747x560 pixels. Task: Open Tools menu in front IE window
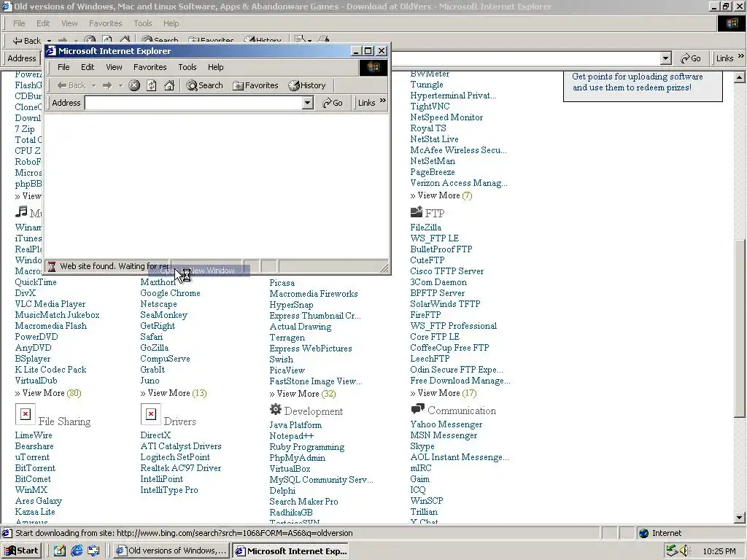click(x=187, y=67)
